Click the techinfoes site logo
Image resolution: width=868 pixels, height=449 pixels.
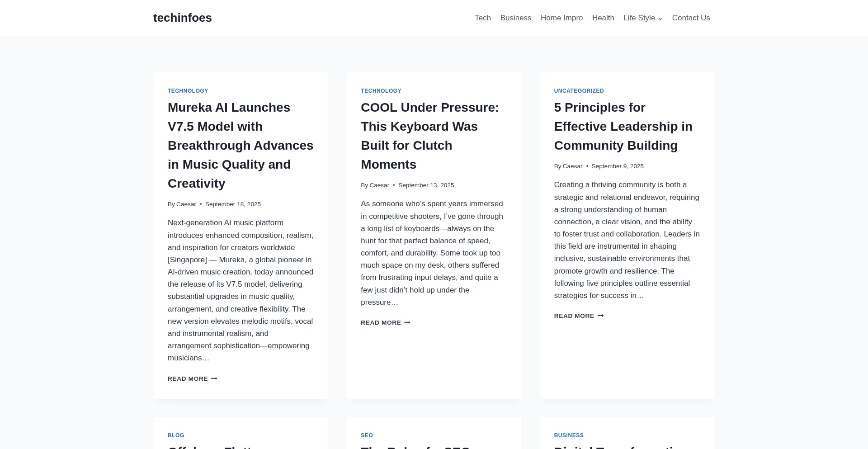(182, 18)
